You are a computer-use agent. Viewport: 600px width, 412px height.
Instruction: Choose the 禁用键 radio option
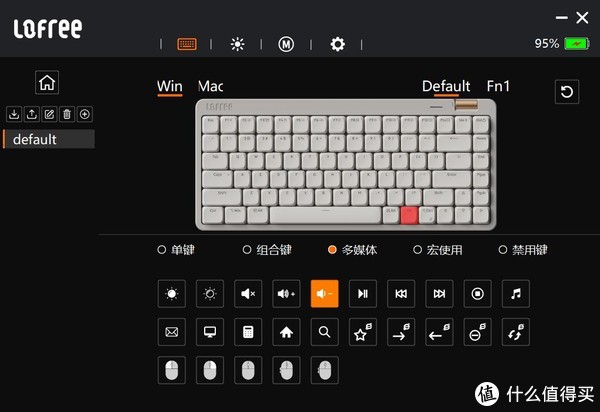click(x=523, y=250)
